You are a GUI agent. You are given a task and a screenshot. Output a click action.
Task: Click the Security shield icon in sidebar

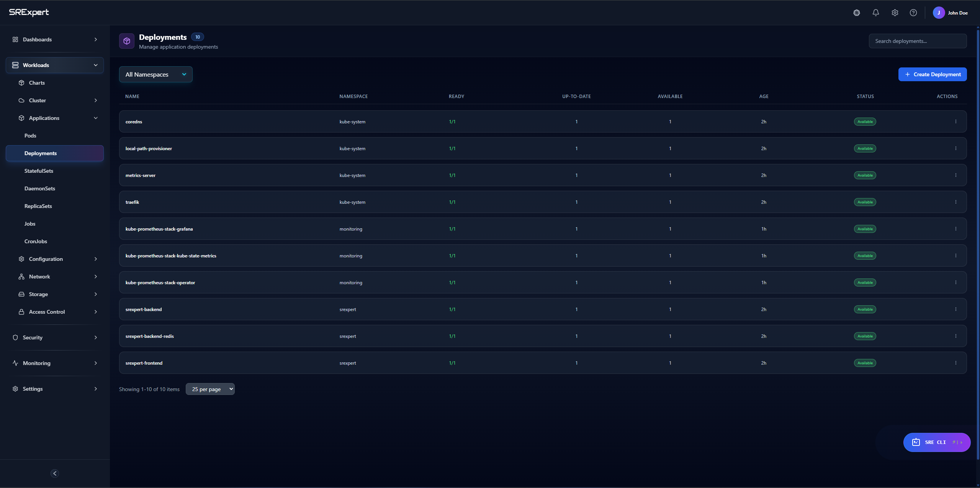pyautogui.click(x=15, y=337)
